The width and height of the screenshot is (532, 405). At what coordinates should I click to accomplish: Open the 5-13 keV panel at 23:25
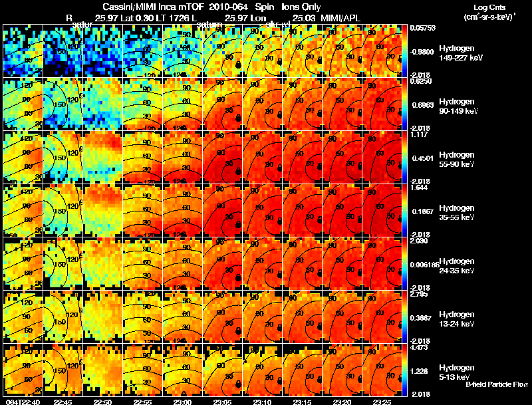pos(382,370)
